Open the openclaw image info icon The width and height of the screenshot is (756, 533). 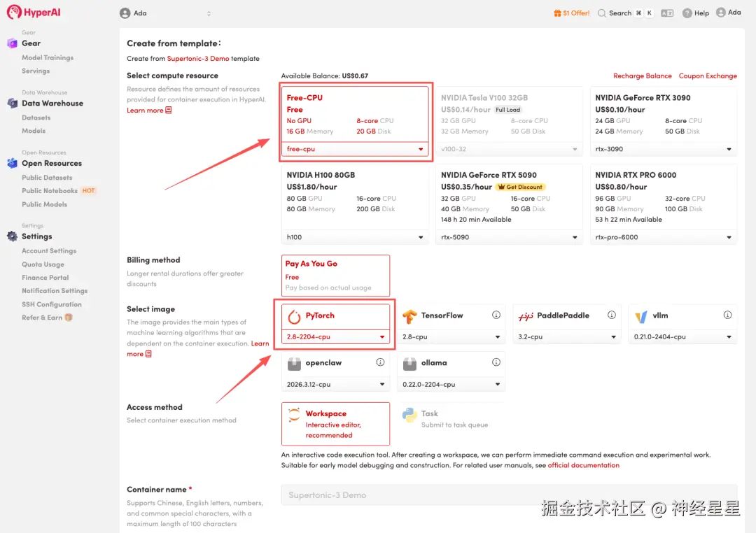tap(380, 362)
